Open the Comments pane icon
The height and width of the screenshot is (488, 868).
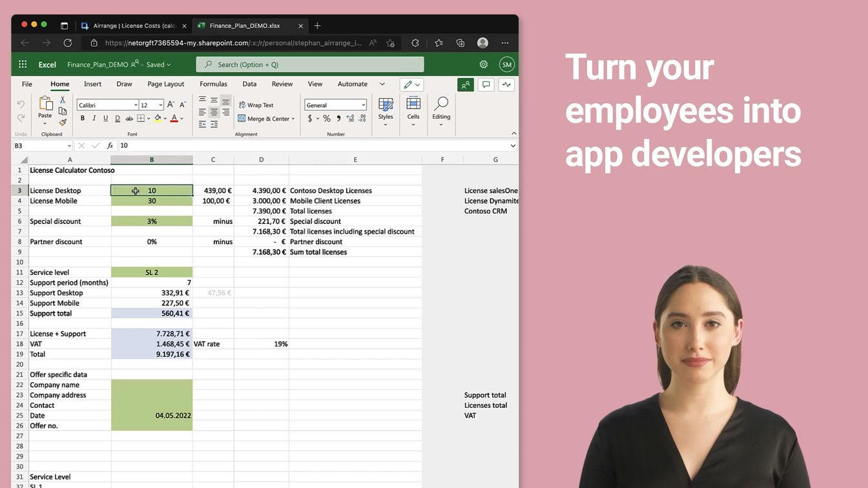(x=486, y=85)
